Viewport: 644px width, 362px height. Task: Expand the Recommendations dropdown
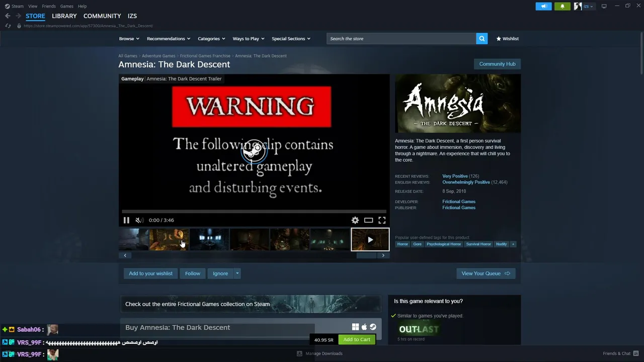coord(169,39)
